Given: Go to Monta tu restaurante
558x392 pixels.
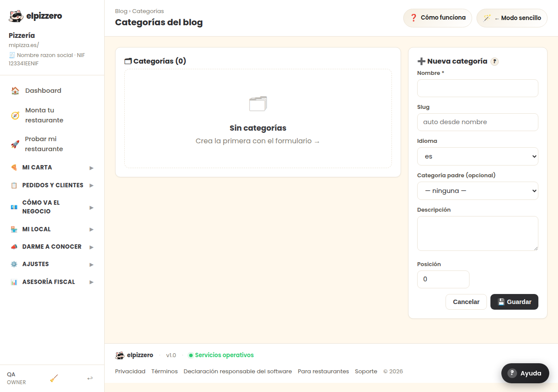Looking at the screenshot, I should pos(52,115).
